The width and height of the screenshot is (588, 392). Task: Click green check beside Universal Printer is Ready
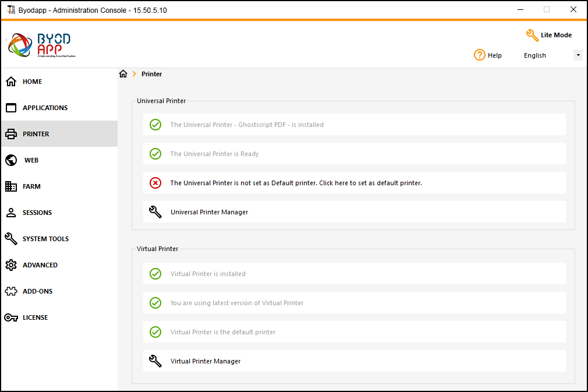(155, 154)
